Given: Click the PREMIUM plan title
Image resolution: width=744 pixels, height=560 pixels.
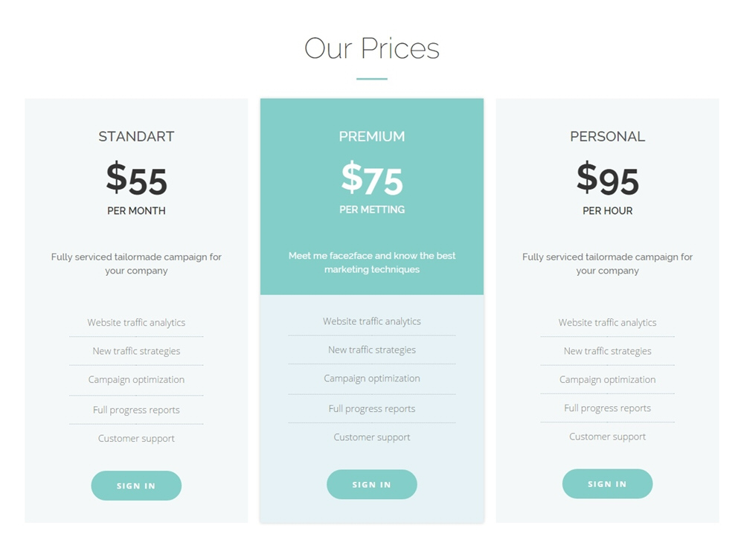Looking at the screenshot, I should (x=372, y=137).
